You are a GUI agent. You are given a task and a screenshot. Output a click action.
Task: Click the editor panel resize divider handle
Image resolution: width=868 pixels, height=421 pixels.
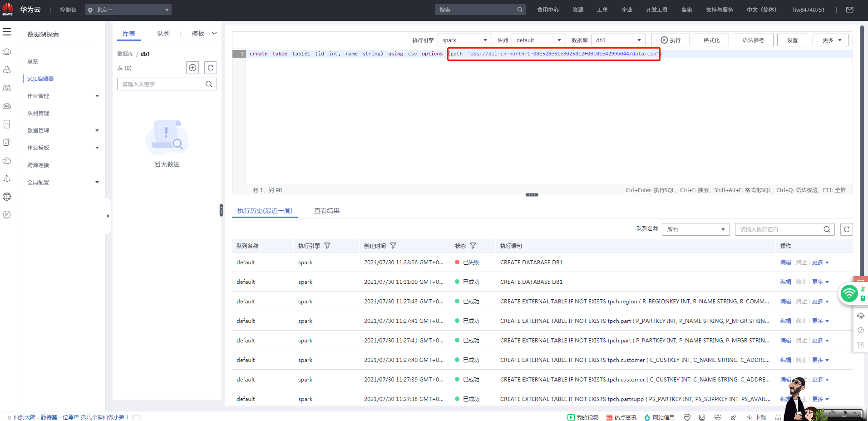(532, 195)
